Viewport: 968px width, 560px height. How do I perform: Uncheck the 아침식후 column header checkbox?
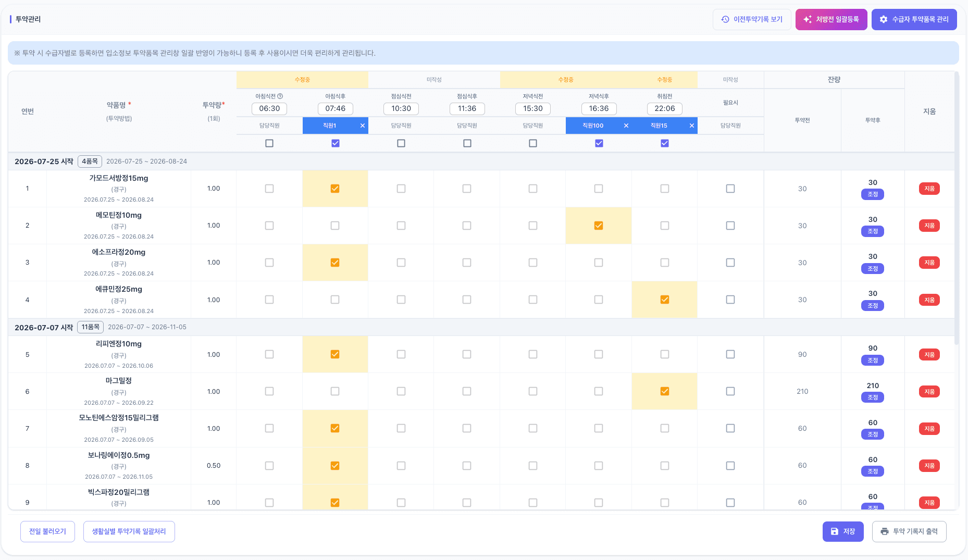[335, 143]
